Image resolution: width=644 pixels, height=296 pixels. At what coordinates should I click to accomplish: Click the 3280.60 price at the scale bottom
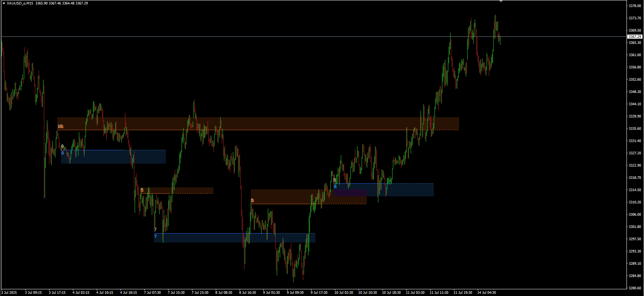[x=635, y=288]
